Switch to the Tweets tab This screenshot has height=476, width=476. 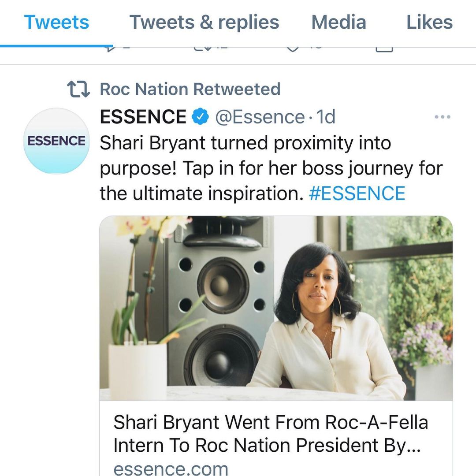[x=56, y=22]
